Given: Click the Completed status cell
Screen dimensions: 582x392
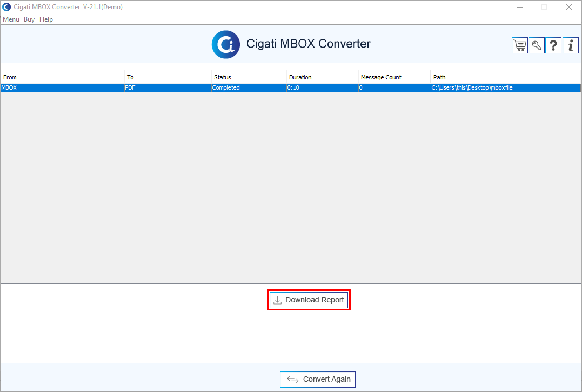Looking at the screenshot, I should [x=249, y=88].
